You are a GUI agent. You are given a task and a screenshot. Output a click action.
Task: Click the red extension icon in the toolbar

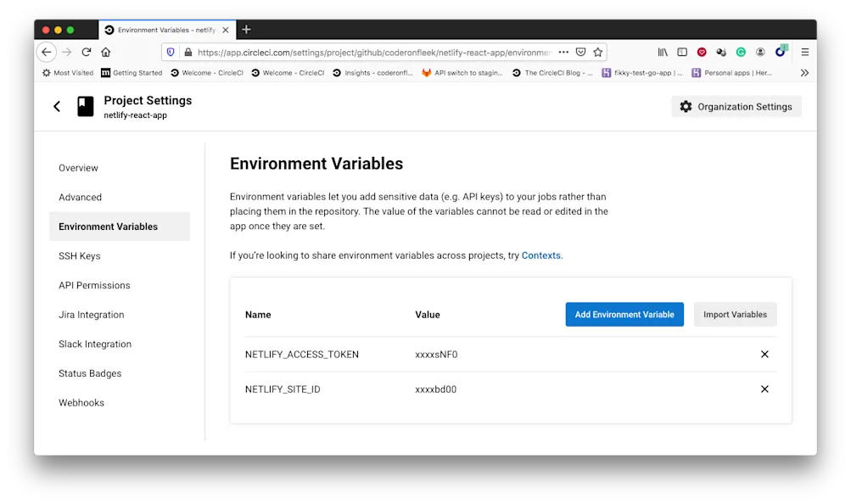click(x=702, y=52)
